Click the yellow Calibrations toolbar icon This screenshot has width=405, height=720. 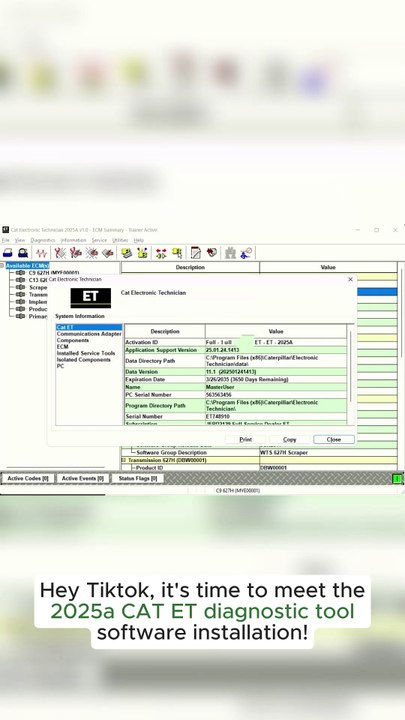pos(177,253)
